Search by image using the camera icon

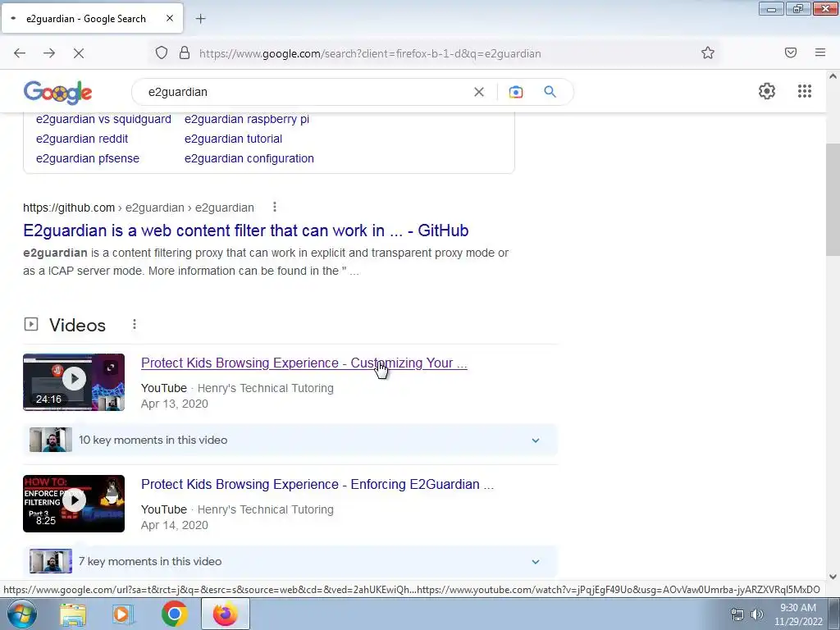[x=516, y=92]
